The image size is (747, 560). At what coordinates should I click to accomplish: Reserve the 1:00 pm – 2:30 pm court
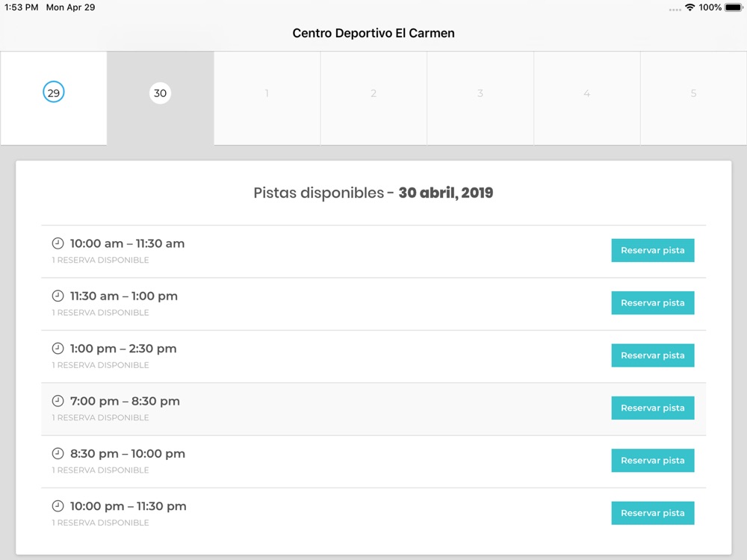pyautogui.click(x=653, y=355)
